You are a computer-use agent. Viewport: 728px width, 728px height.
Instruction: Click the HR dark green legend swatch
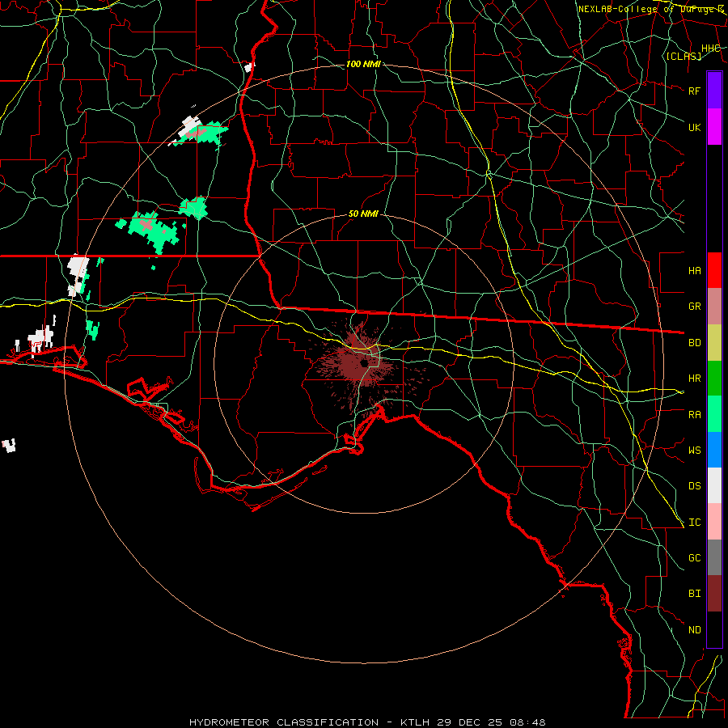tap(714, 379)
